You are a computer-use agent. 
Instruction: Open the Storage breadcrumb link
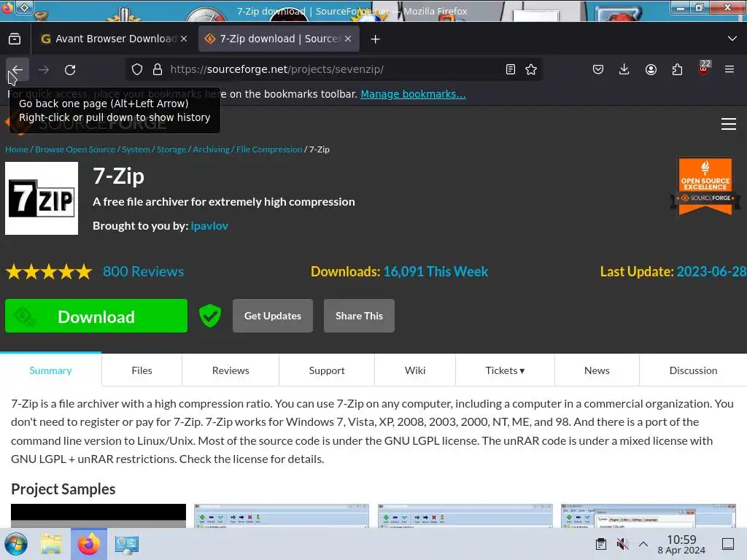[x=171, y=149]
